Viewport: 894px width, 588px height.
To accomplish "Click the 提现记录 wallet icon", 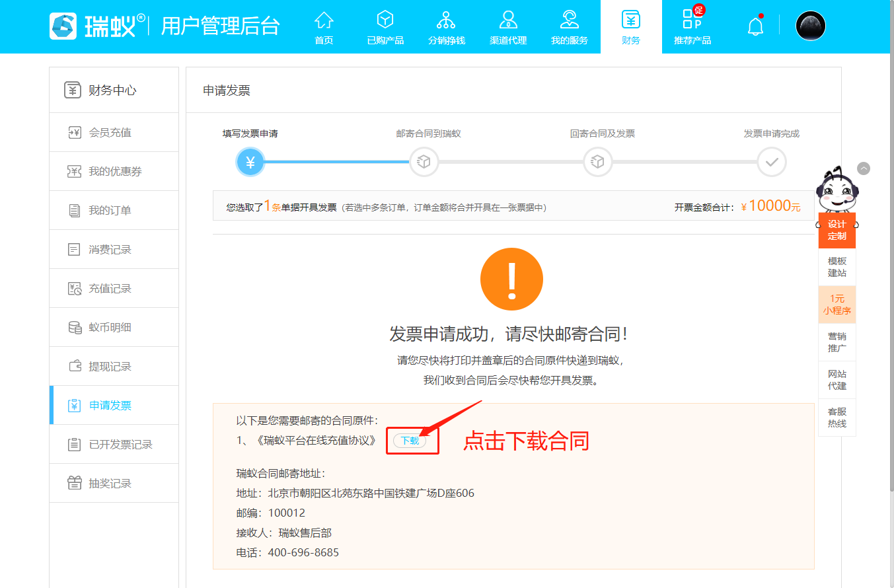I will [x=75, y=366].
